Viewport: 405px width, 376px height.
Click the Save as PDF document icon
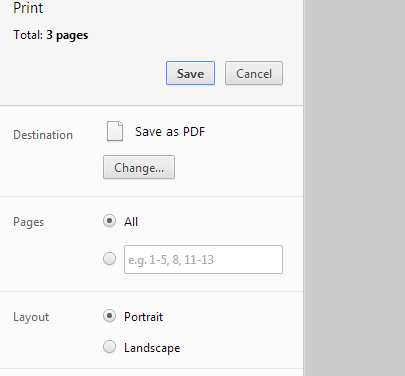pyautogui.click(x=115, y=131)
